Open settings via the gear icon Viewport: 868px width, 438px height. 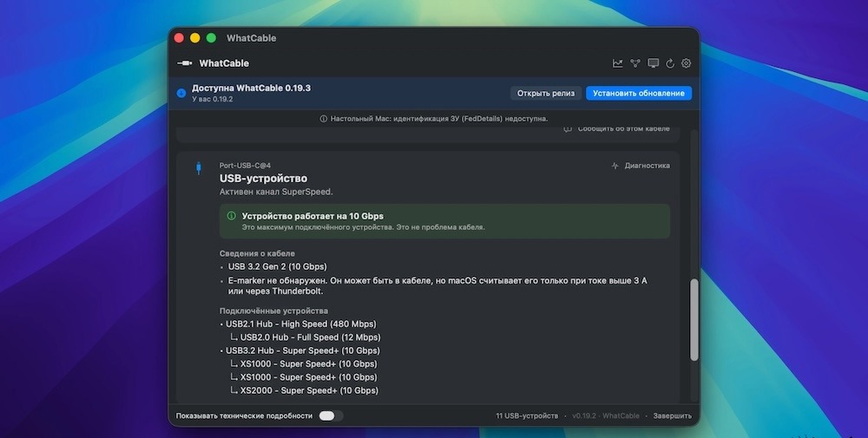pyautogui.click(x=686, y=63)
